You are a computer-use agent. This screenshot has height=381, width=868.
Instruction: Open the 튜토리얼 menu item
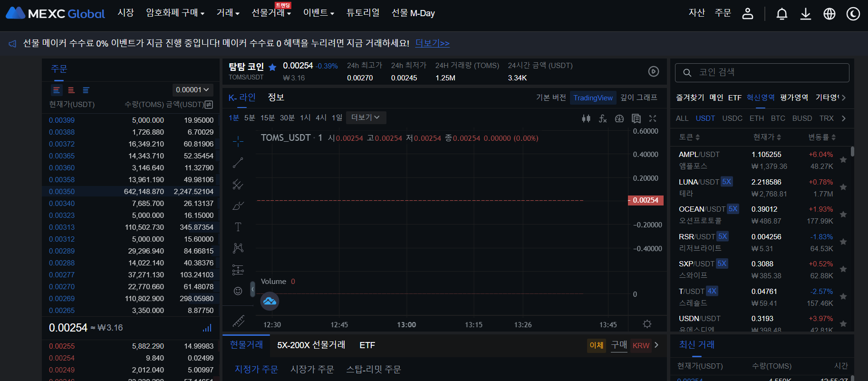(363, 13)
